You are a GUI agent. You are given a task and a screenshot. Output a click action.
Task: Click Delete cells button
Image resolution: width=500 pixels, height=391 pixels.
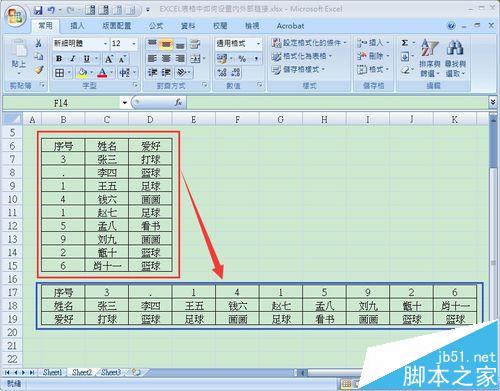point(373,56)
